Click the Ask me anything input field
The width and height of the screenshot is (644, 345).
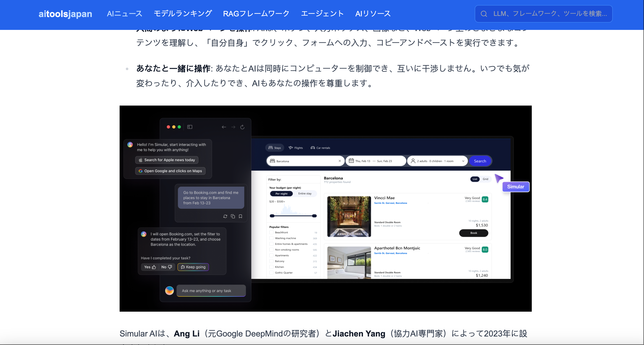point(211,290)
